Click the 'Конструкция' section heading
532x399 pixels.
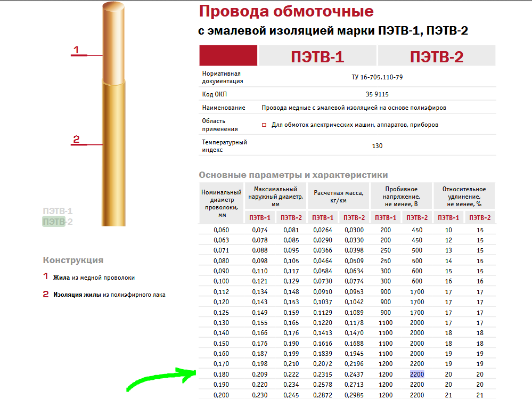pyautogui.click(x=73, y=260)
